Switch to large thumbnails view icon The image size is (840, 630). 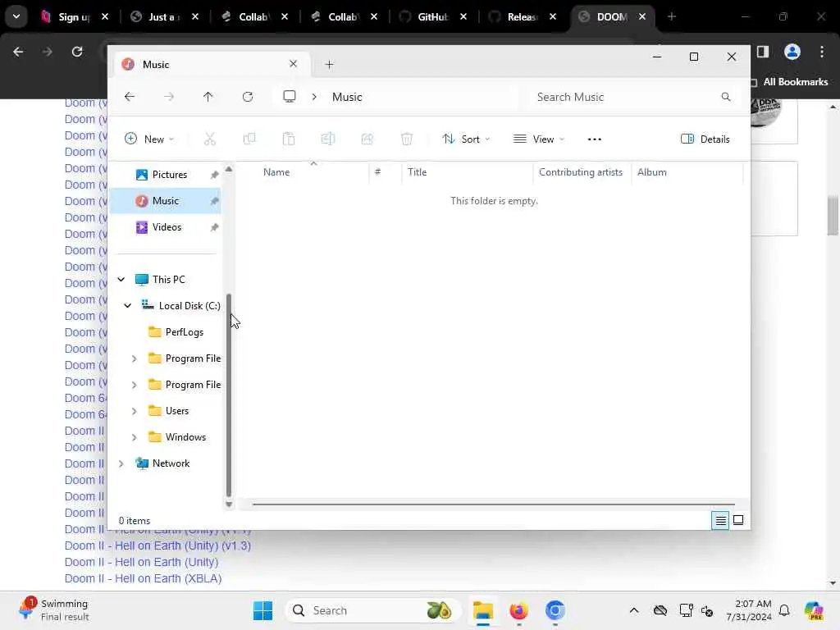coord(738,520)
